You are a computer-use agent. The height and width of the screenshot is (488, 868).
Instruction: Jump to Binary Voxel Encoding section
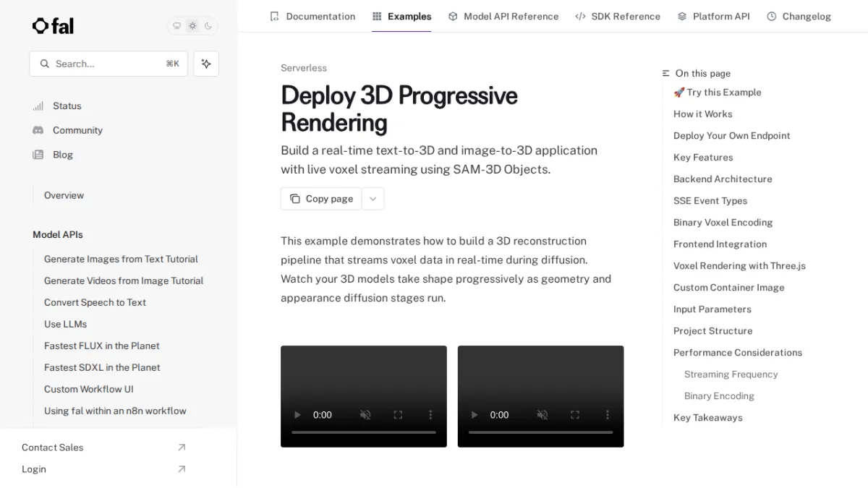tap(723, 223)
